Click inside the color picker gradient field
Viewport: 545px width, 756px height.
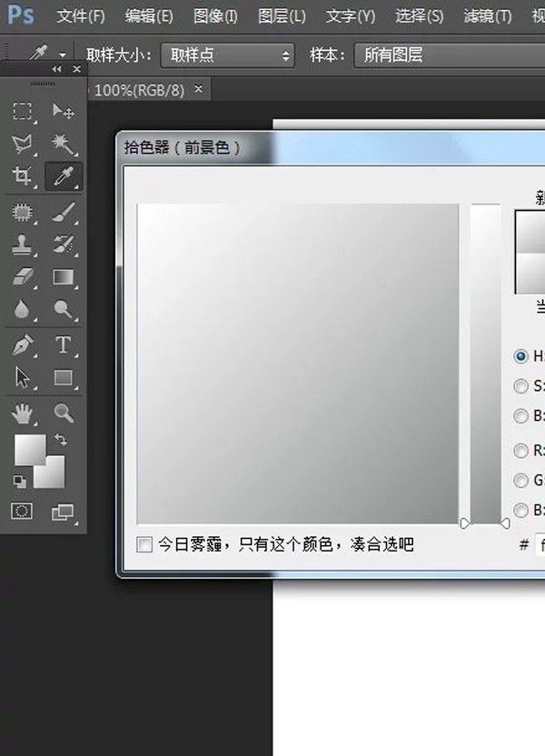(298, 364)
